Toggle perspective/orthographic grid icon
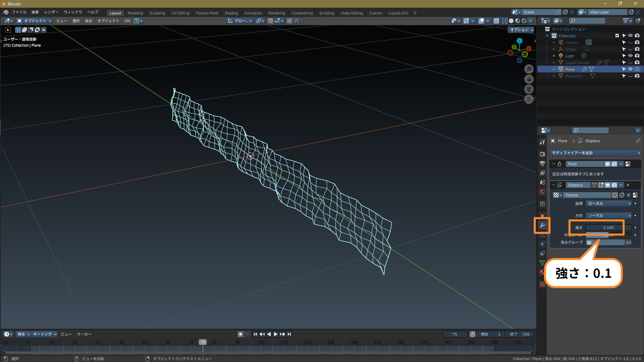Viewport: 644px width, 362px height. pos(529,99)
